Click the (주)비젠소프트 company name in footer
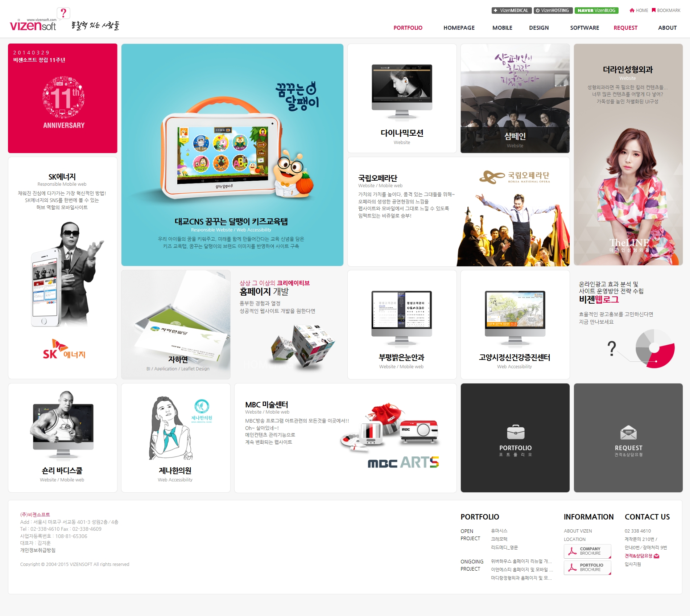This screenshot has width=690, height=616. click(35, 514)
